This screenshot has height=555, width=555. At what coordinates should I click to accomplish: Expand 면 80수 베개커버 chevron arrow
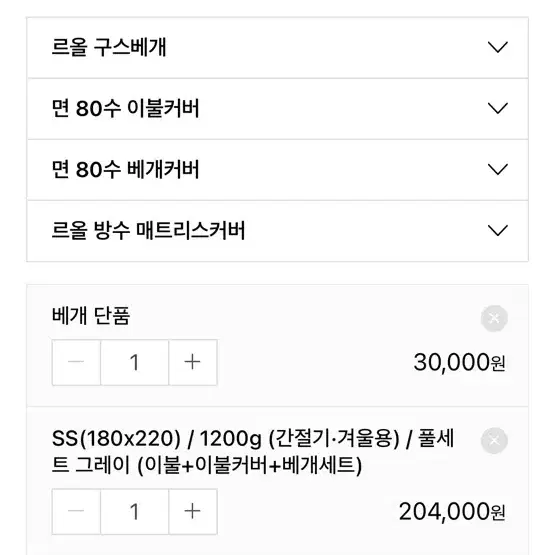[x=498, y=169]
